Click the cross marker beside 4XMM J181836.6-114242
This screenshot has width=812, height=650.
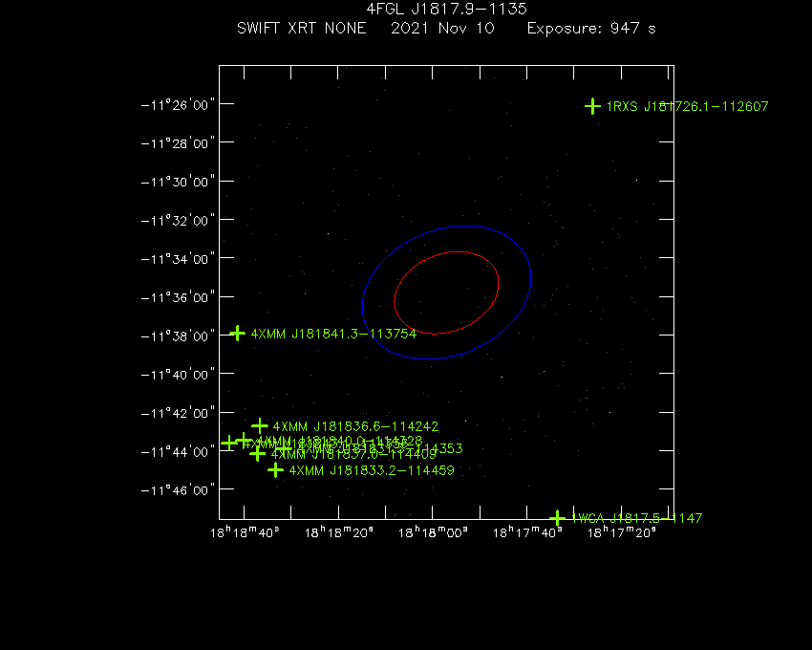[260, 426]
